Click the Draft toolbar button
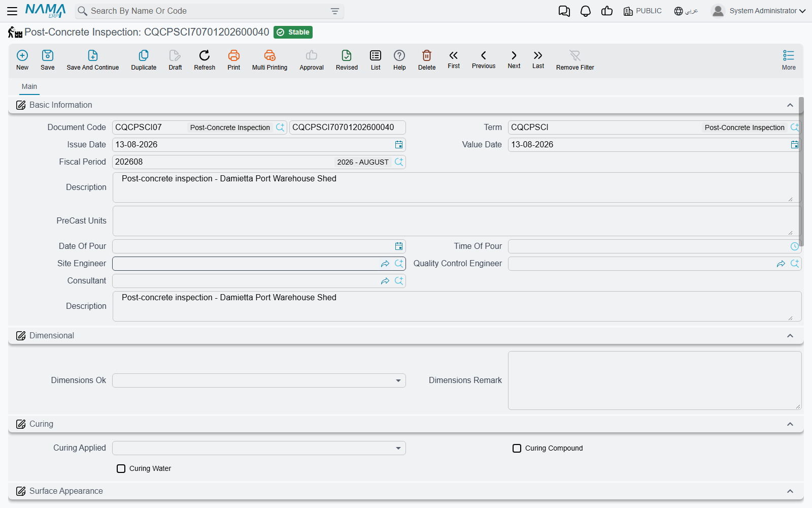Viewport: 812px width, 508px height. pyautogui.click(x=175, y=60)
